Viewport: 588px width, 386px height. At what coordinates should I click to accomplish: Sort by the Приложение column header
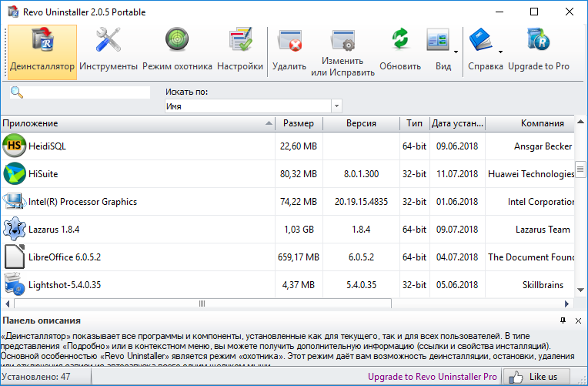[x=138, y=123]
